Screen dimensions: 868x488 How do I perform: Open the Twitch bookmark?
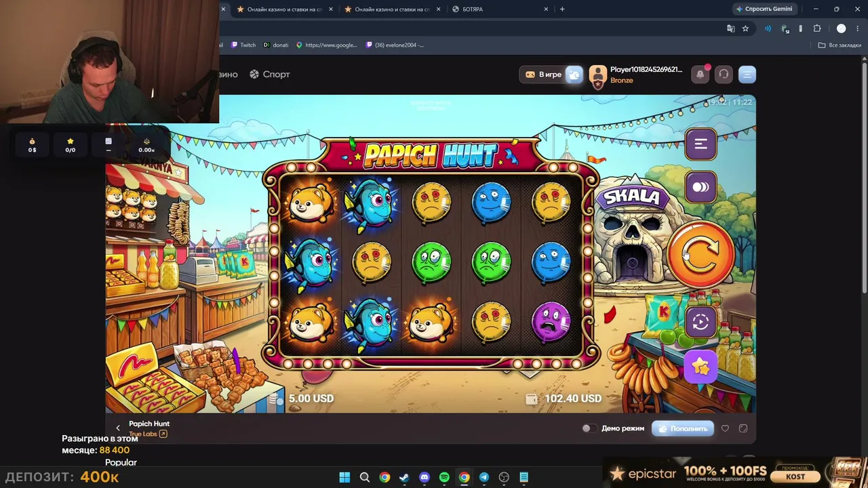pos(243,45)
